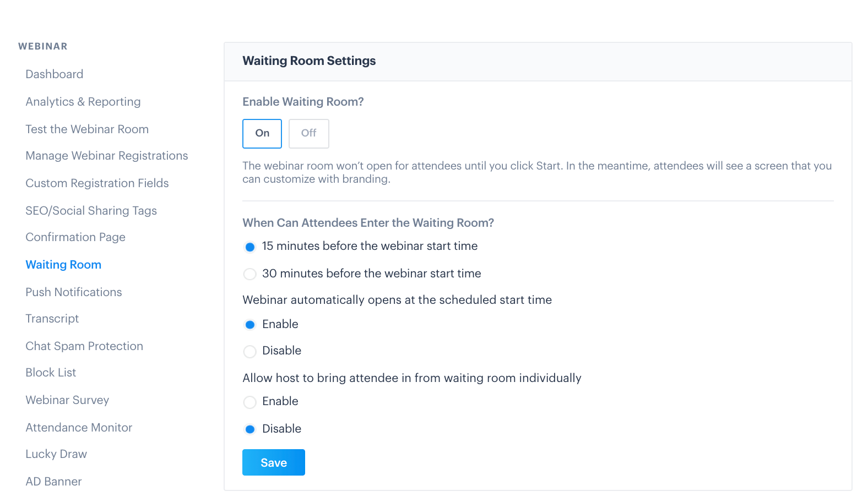Go to Chat Spam Protection
The image size is (868, 502).
pos(84,346)
